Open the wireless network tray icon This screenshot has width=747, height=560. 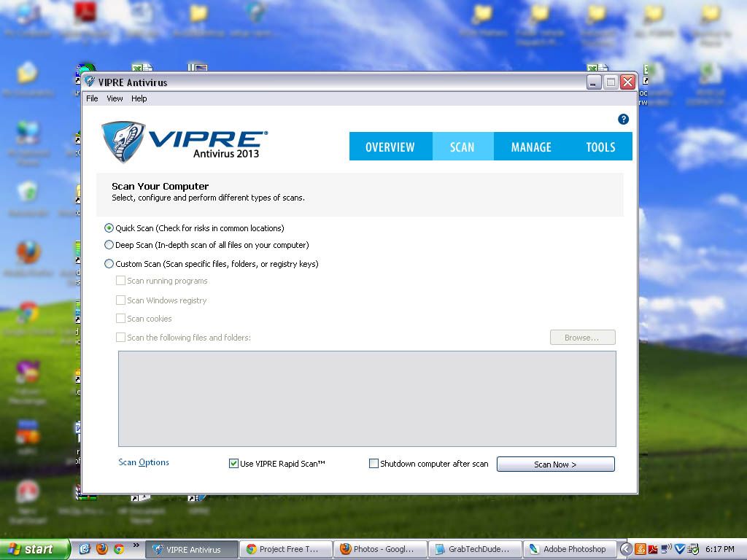click(x=666, y=549)
